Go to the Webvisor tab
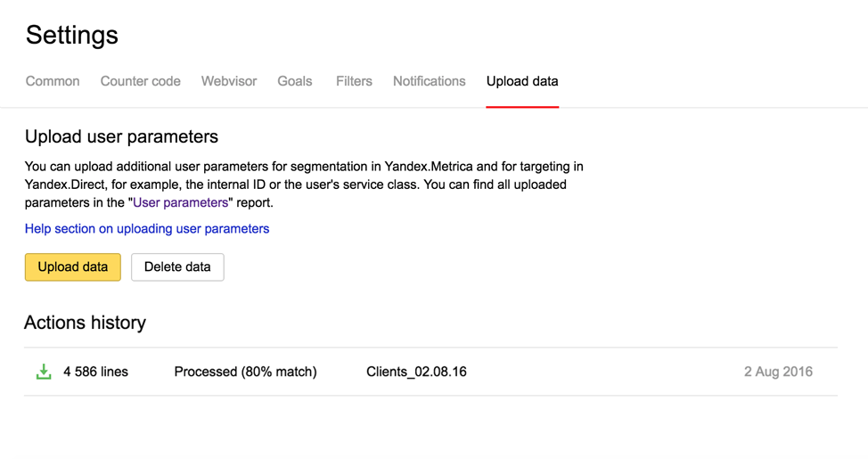 pos(229,81)
